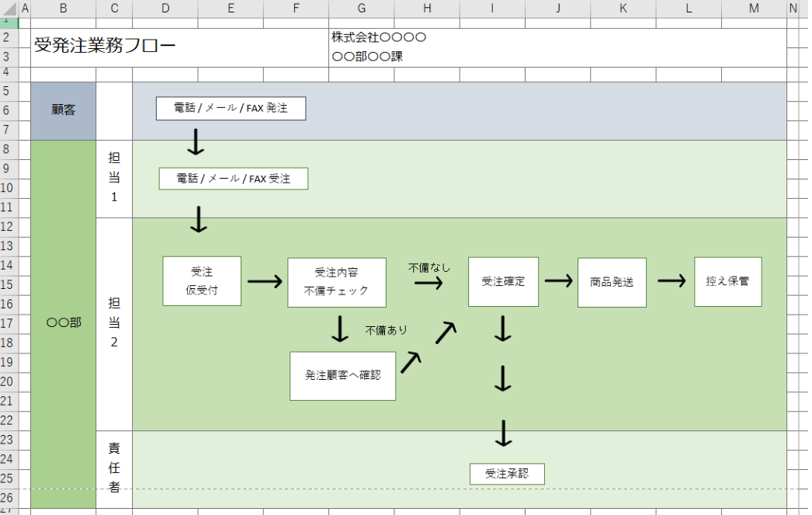Select the 電話/メール/FAX 発注 shape

pos(231,108)
